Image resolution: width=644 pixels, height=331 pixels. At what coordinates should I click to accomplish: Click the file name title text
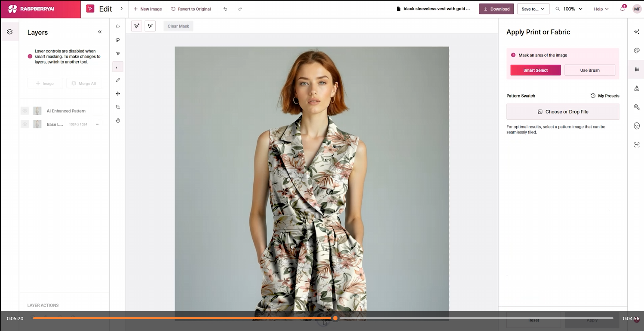pyautogui.click(x=436, y=9)
